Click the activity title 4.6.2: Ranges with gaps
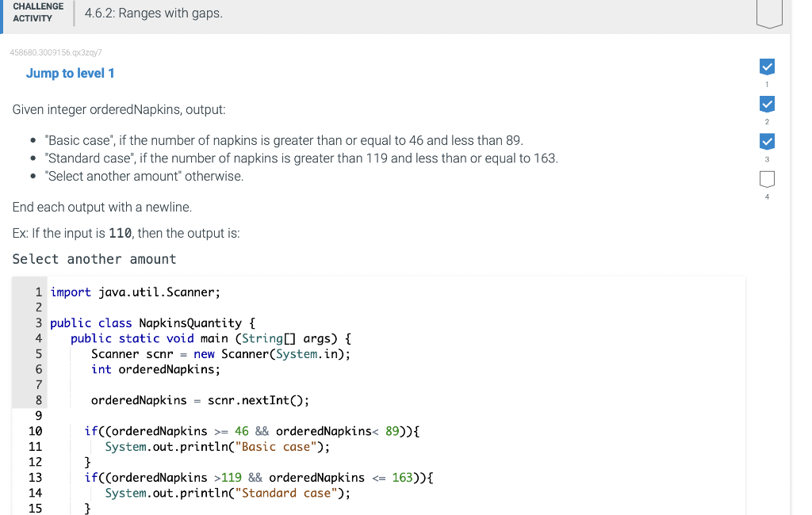The image size is (812, 515). [x=155, y=13]
